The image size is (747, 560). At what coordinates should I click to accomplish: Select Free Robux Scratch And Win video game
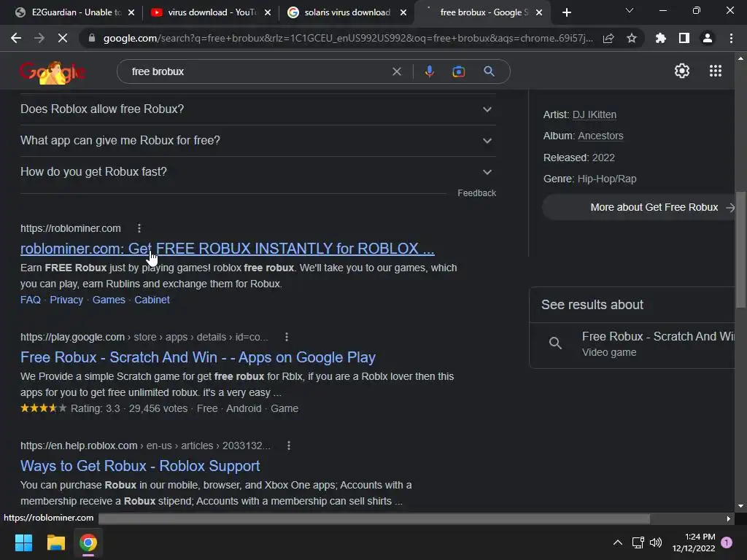[x=632, y=344]
